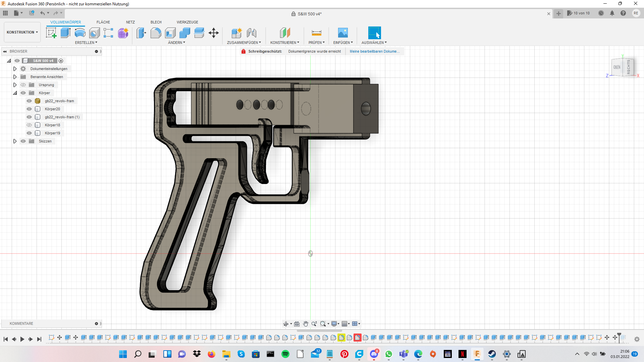
Task: Open the Ändern dropdown menu
Action: (176, 42)
